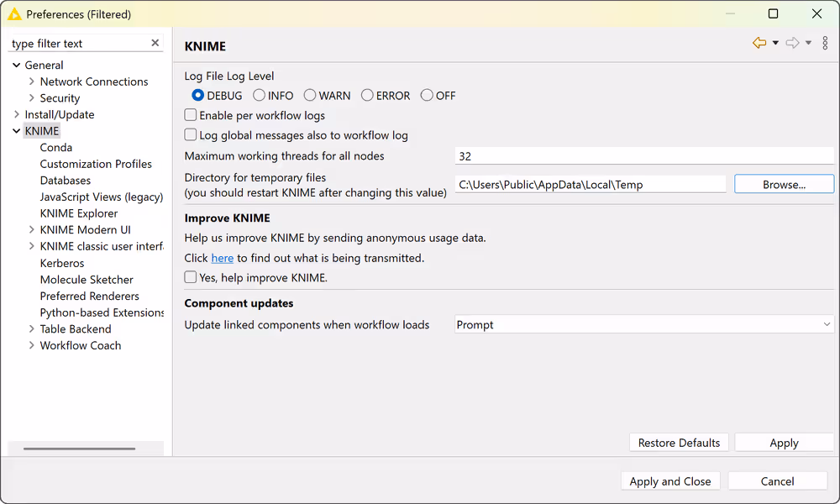Clear the filter text using the X icon
The width and height of the screenshot is (840, 504).
[x=155, y=43]
